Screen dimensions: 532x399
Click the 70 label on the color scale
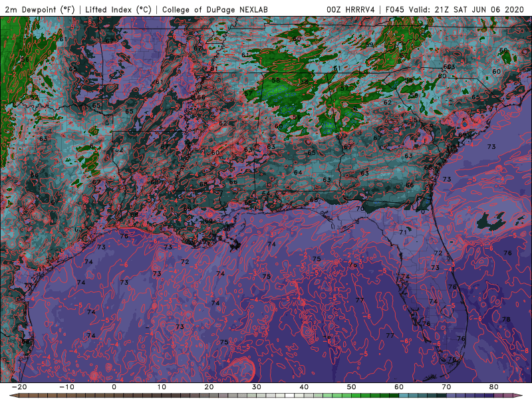[x=446, y=387]
